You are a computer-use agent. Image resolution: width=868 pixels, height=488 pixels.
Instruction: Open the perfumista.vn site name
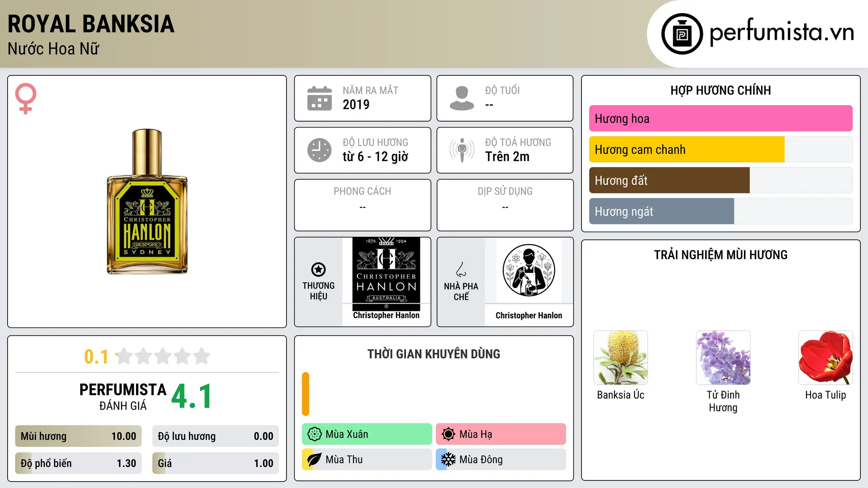pos(782,32)
